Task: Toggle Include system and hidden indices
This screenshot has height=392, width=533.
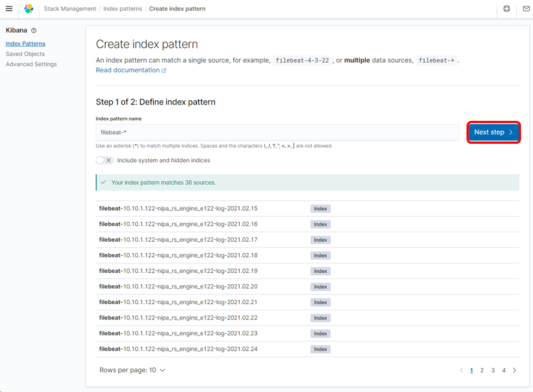Action: click(x=104, y=161)
